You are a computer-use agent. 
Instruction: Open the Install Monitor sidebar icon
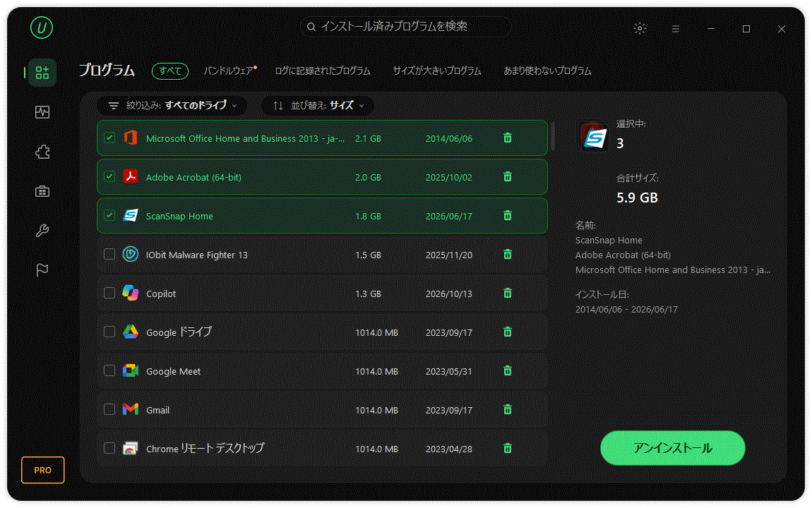pyautogui.click(x=42, y=111)
